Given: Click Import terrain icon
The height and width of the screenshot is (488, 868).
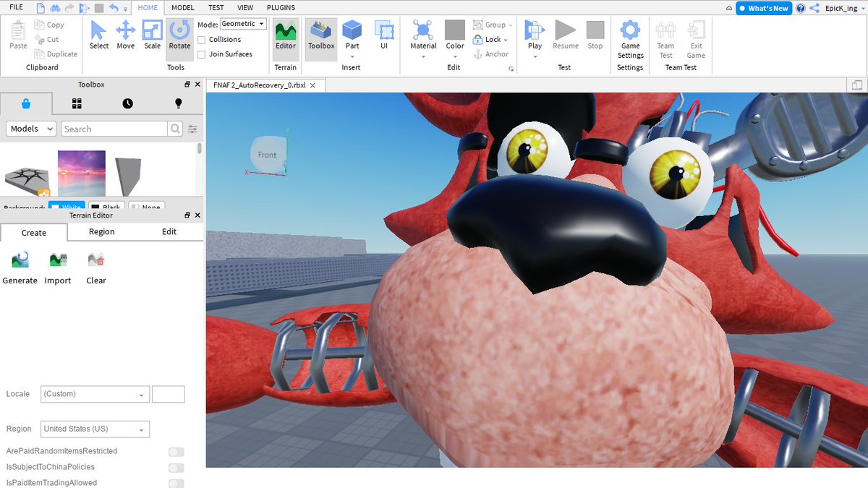Looking at the screenshot, I should (x=58, y=267).
